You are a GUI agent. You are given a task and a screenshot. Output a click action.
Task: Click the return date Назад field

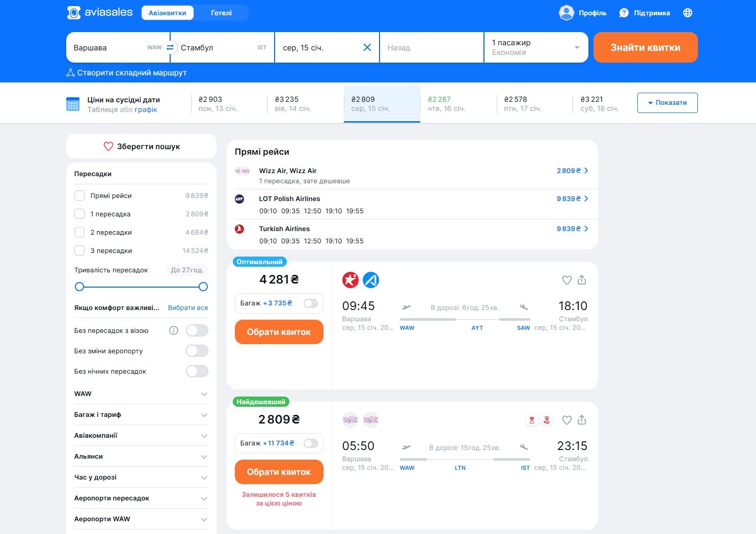click(431, 47)
